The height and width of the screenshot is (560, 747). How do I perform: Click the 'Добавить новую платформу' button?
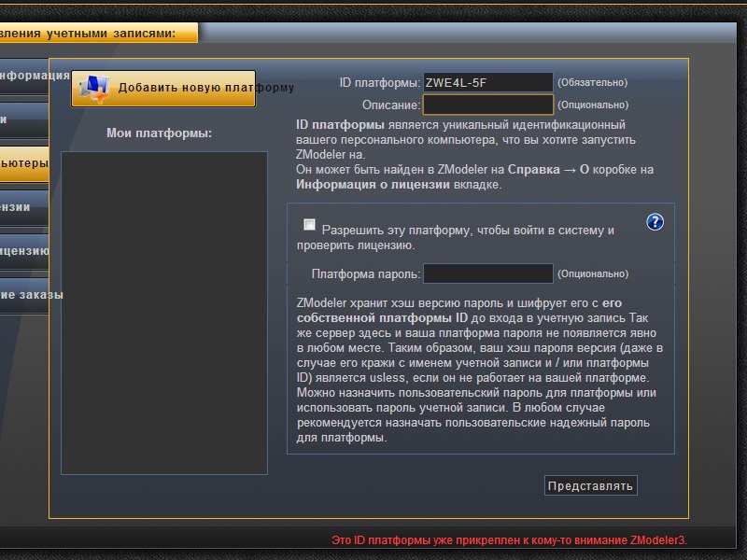(163, 89)
